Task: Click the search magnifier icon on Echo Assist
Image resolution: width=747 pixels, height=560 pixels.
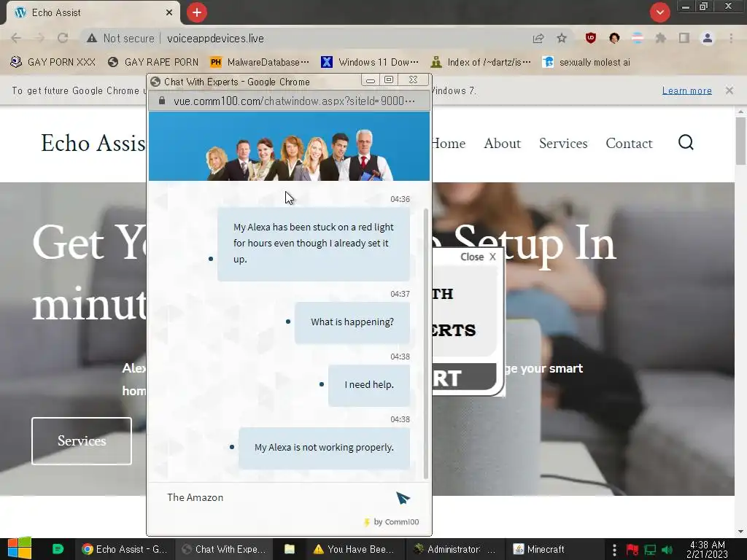Action: pyautogui.click(x=686, y=142)
